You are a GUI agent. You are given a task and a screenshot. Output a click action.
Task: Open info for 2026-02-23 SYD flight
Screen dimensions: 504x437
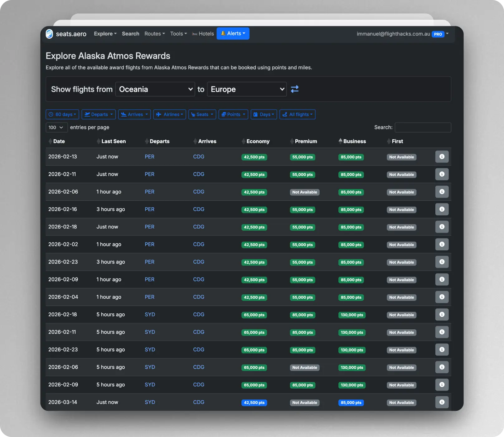click(x=442, y=350)
